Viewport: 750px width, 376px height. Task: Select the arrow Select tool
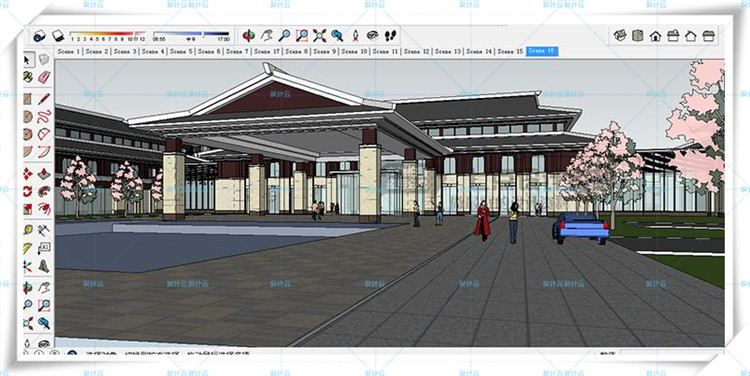(x=28, y=60)
